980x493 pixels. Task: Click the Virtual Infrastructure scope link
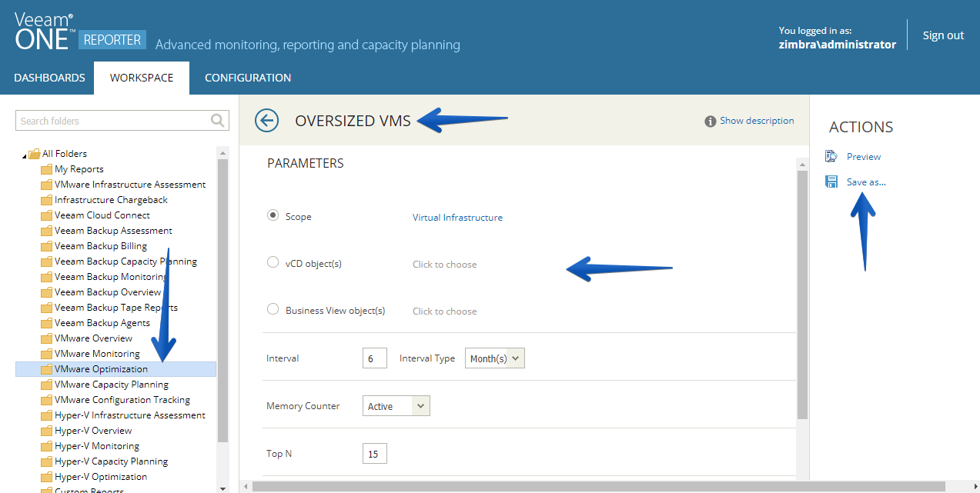pyautogui.click(x=457, y=218)
